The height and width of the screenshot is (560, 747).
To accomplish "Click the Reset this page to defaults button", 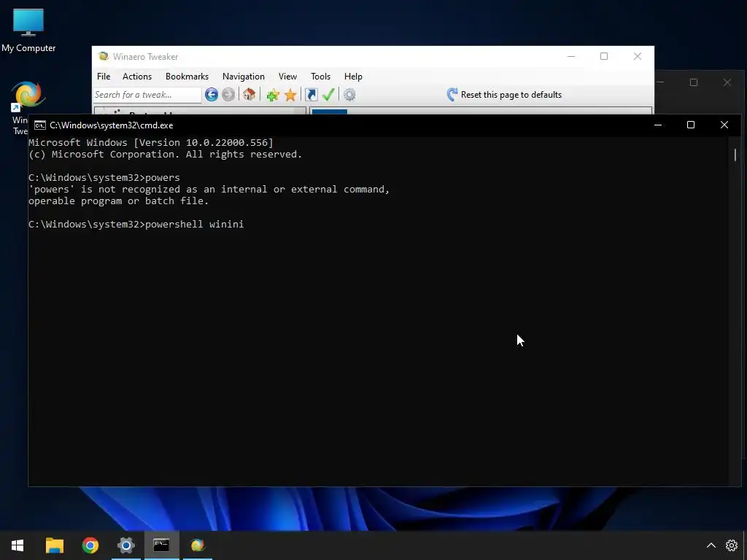I will [x=505, y=95].
